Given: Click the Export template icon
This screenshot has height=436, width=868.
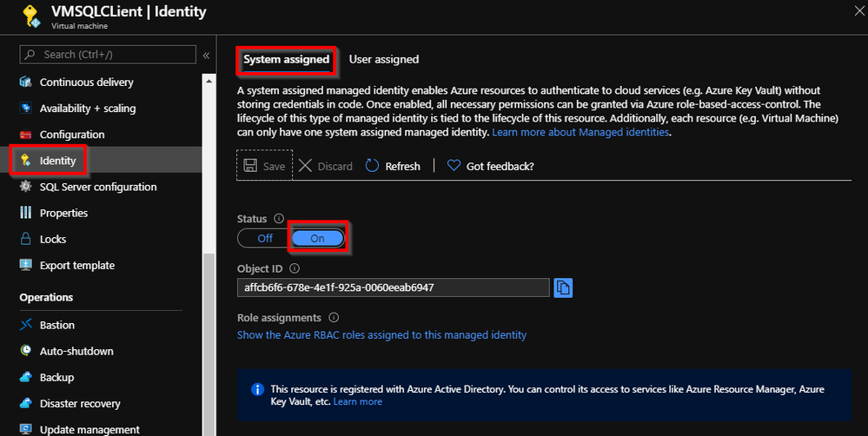Looking at the screenshot, I should click(x=25, y=265).
